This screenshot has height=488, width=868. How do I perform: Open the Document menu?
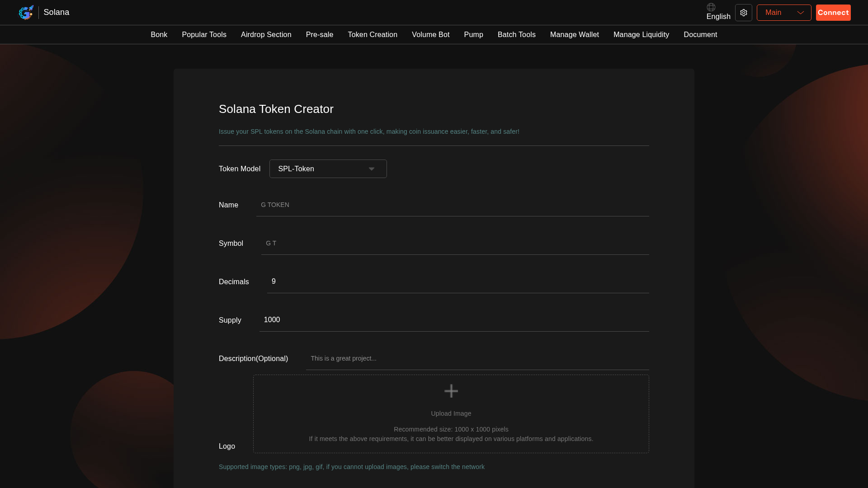(x=701, y=35)
